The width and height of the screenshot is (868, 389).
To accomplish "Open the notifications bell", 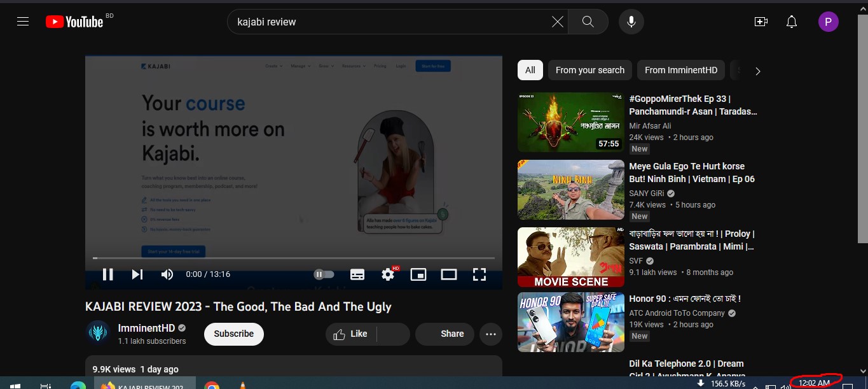I will coord(792,22).
